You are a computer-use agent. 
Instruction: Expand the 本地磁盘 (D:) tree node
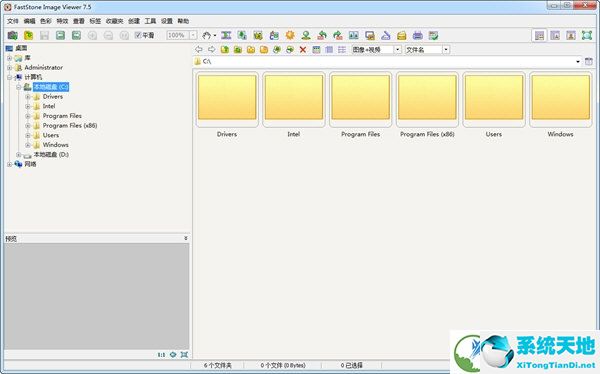(x=19, y=155)
